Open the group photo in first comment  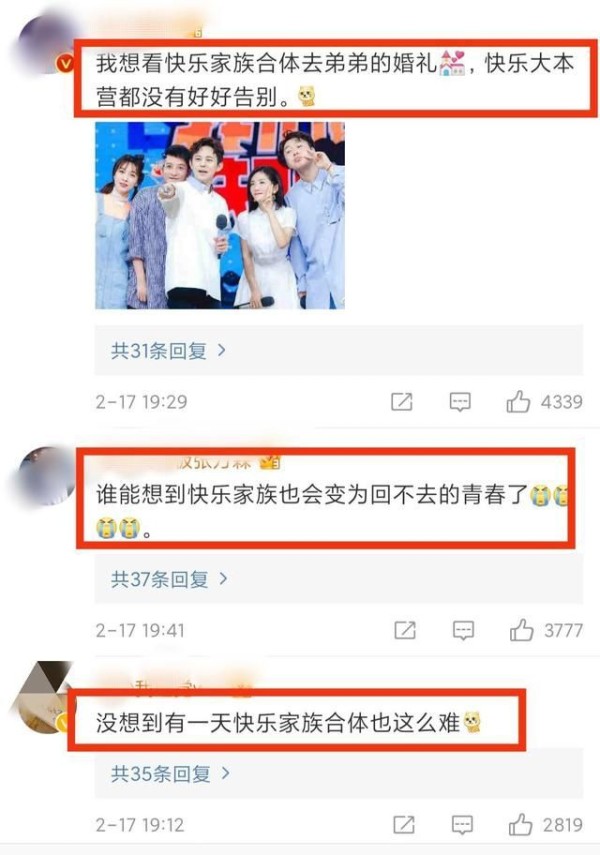click(x=220, y=215)
